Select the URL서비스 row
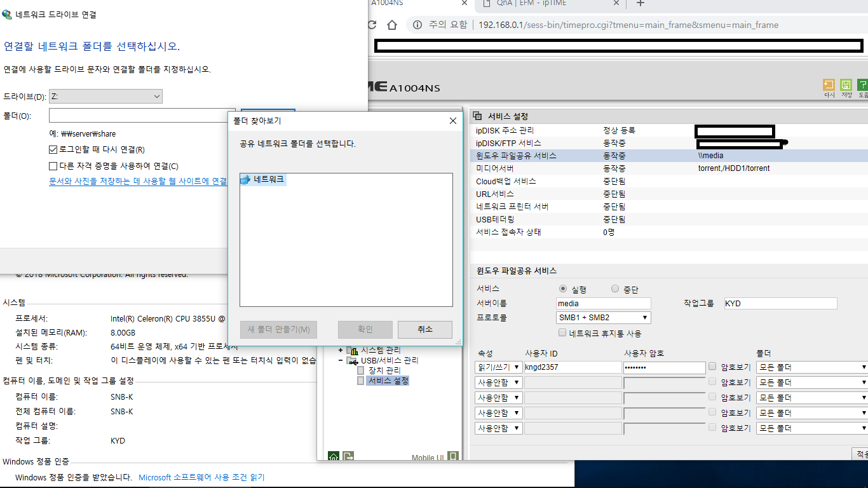868x488 pixels. (669, 194)
